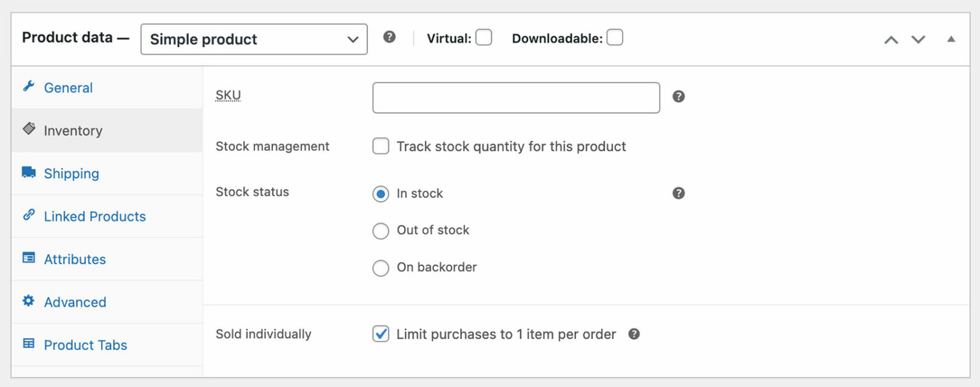Click the wrench icon for General
980x387 pixels.
point(29,87)
